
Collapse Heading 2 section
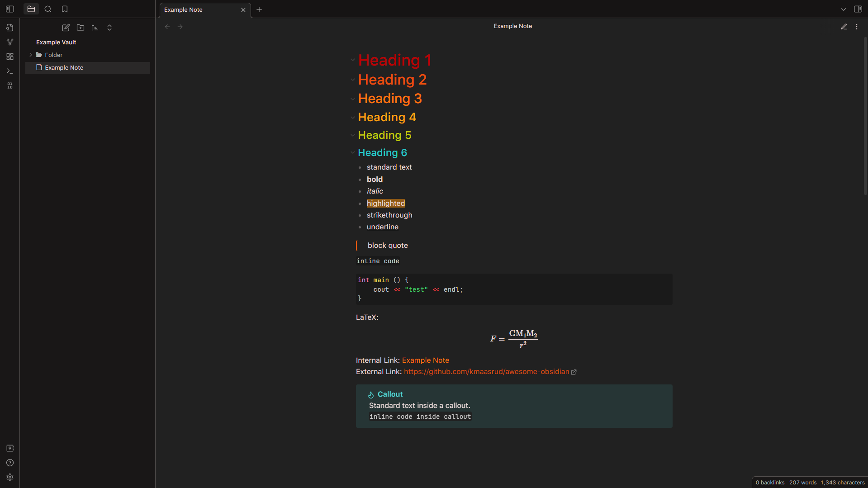coord(353,80)
